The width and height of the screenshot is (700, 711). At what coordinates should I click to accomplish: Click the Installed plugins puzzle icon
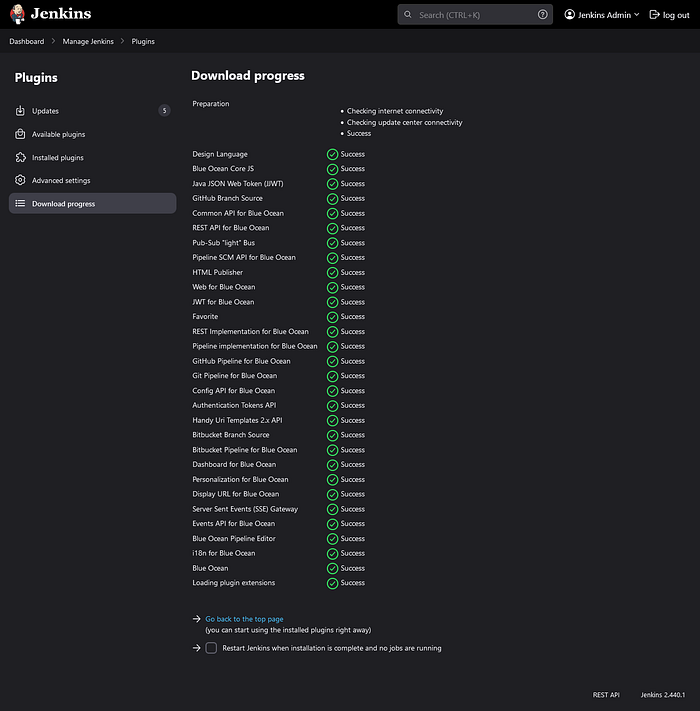[20, 157]
